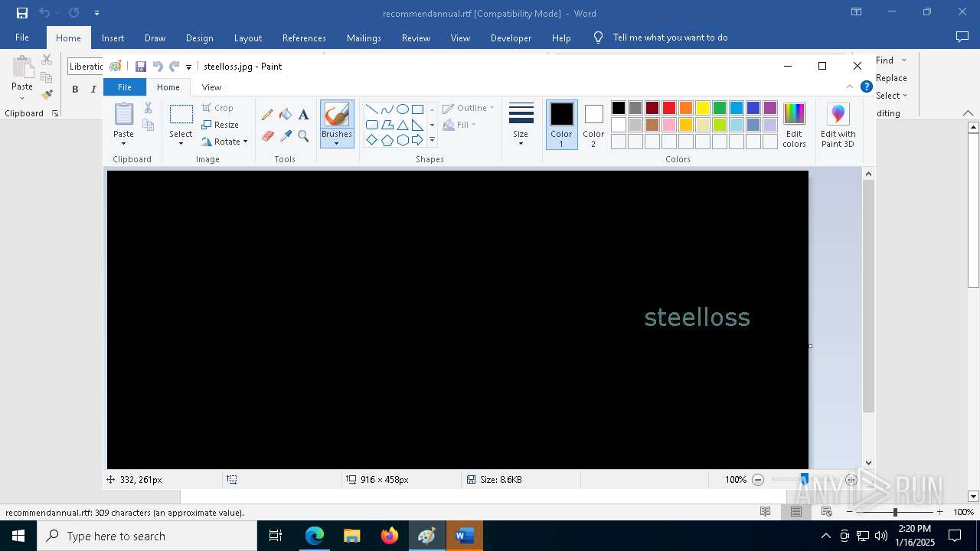The width and height of the screenshot is (980, 551).
Task: Choose the Rectangle shape
Action: tap(417, 109)
